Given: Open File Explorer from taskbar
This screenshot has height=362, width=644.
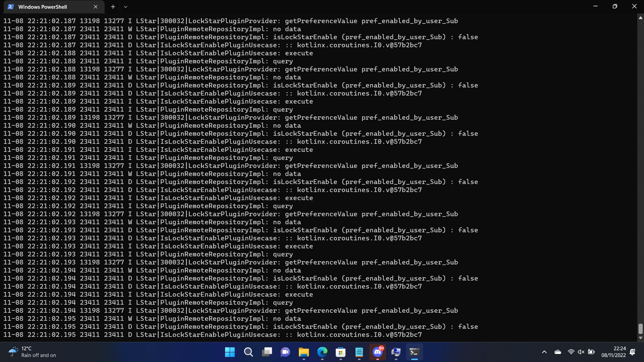Looking at the screenshot, I should pos(304,352).
